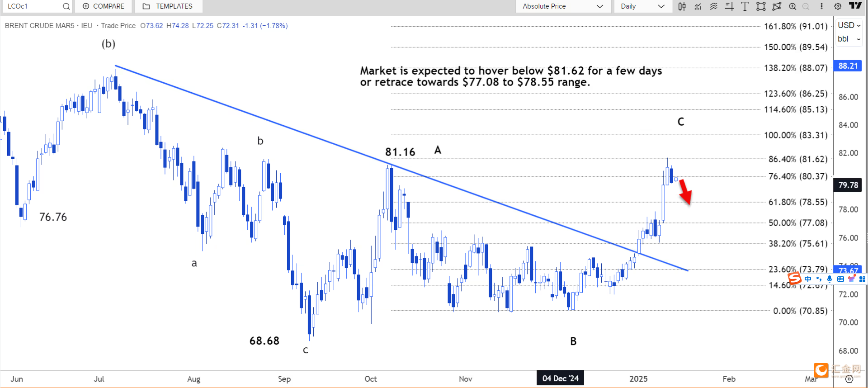The image size is (868, 388).
Task: Click the uppercase B wave label
Action: 573,341
